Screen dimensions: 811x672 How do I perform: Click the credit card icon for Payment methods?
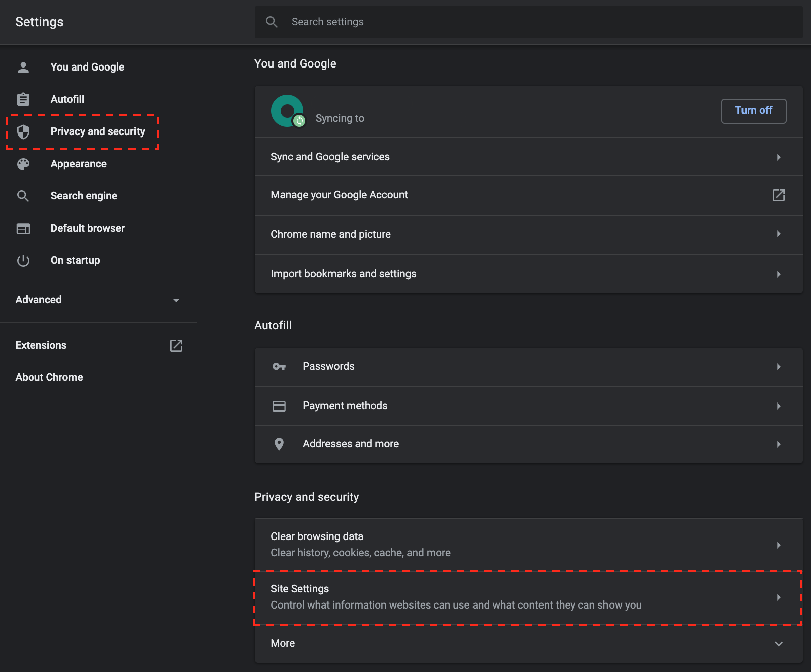[279, 406]
